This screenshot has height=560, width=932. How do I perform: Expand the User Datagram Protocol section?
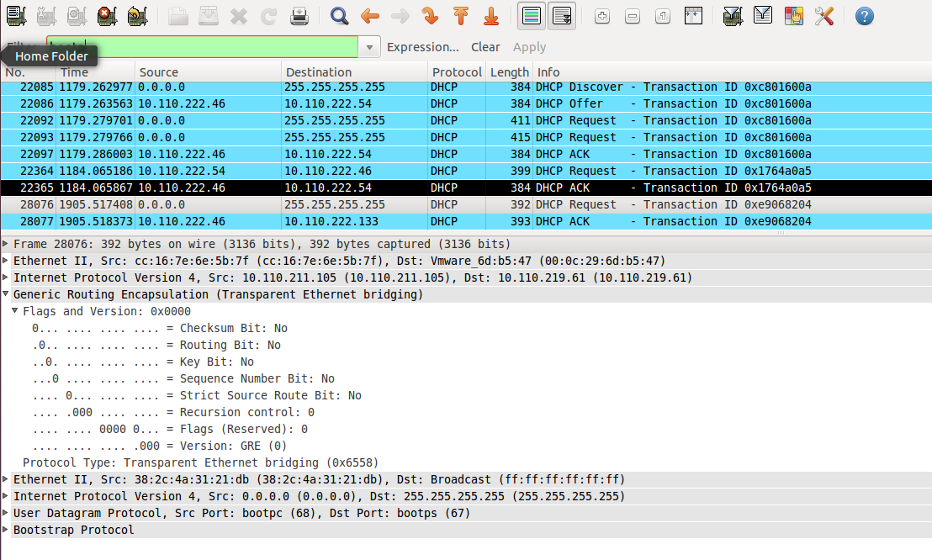pos(7,513)
